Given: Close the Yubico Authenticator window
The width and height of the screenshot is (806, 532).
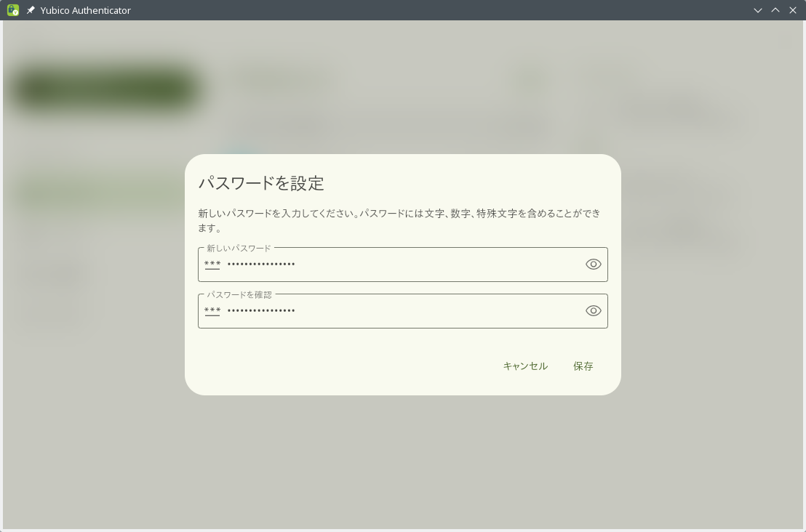Looking at the screenshot, I should click(793, 10).
